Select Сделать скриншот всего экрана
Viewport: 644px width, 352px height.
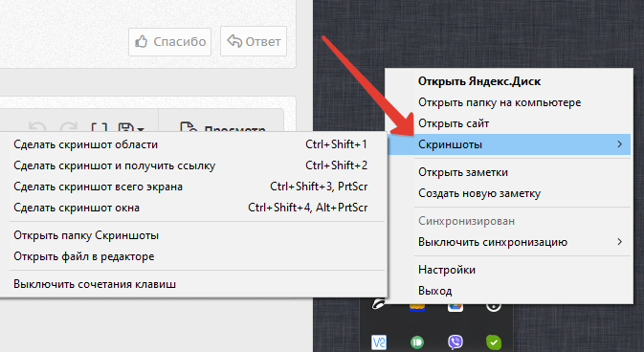(x=192, y=187)
